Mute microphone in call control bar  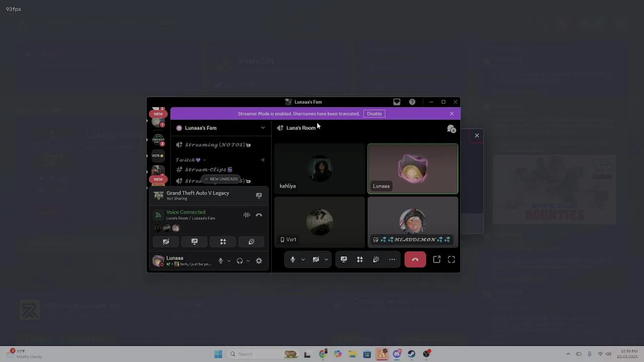(x=293, y=259)
